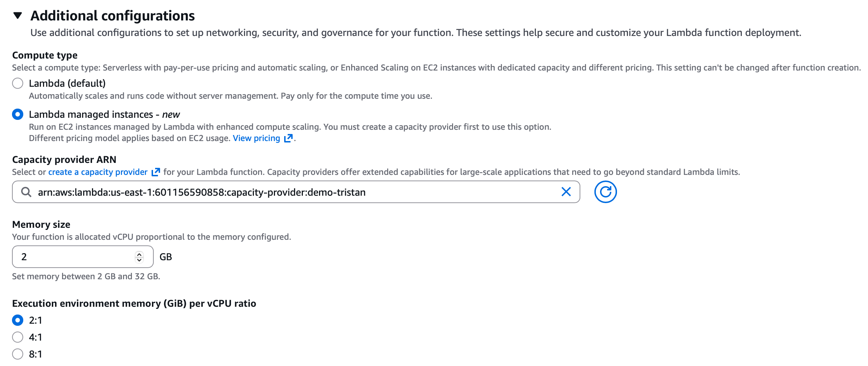Click the Capacity provider ARN field label
Viewport: 868px width, 366px height.
click(64, 160)
